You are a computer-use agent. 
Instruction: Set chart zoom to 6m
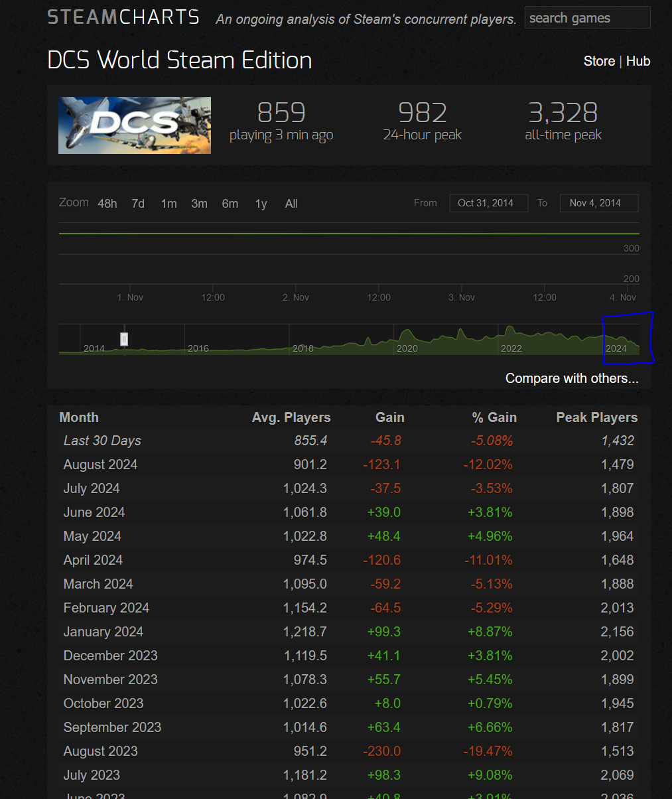230,204
